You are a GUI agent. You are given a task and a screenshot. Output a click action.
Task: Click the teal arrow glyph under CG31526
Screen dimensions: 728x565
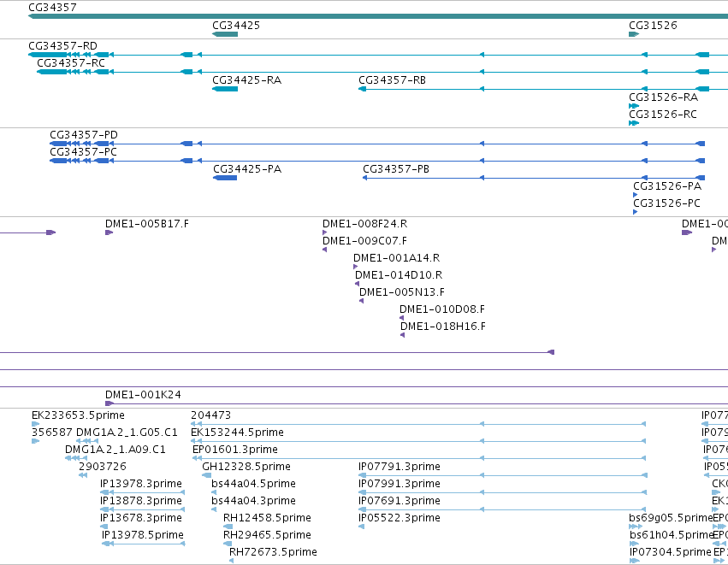(634, 34)
